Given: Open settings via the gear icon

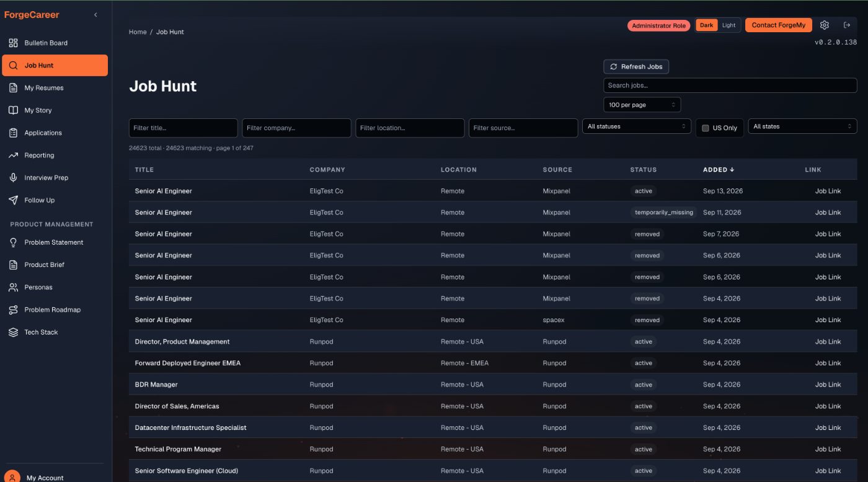Looking at the screenshot, I should click(825, 25).
